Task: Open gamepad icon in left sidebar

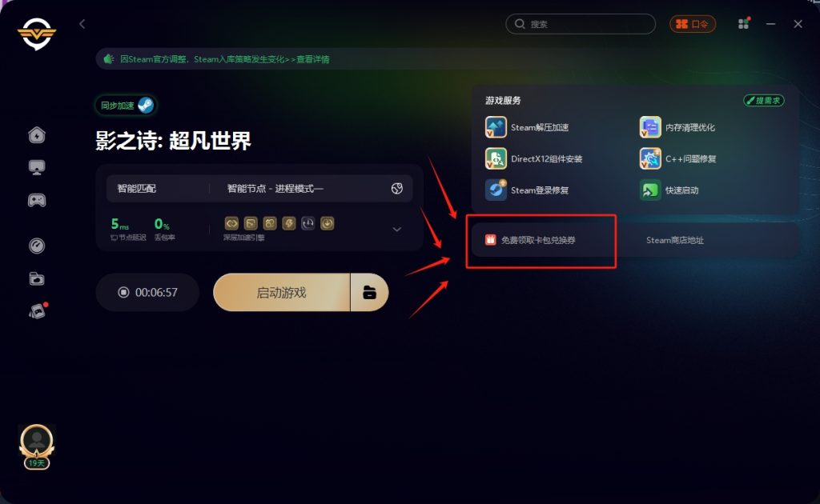Action: point(37,200)
